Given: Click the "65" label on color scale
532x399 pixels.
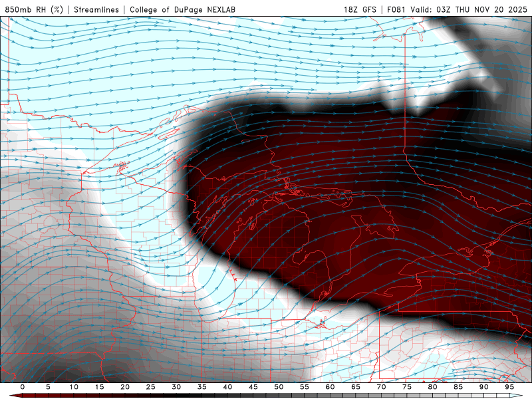Looking at the screenshot, I should (356, 387).
